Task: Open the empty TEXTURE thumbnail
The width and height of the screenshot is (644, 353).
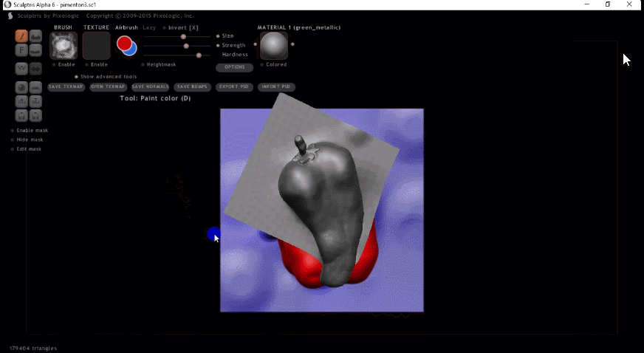Action: (97, 46)
